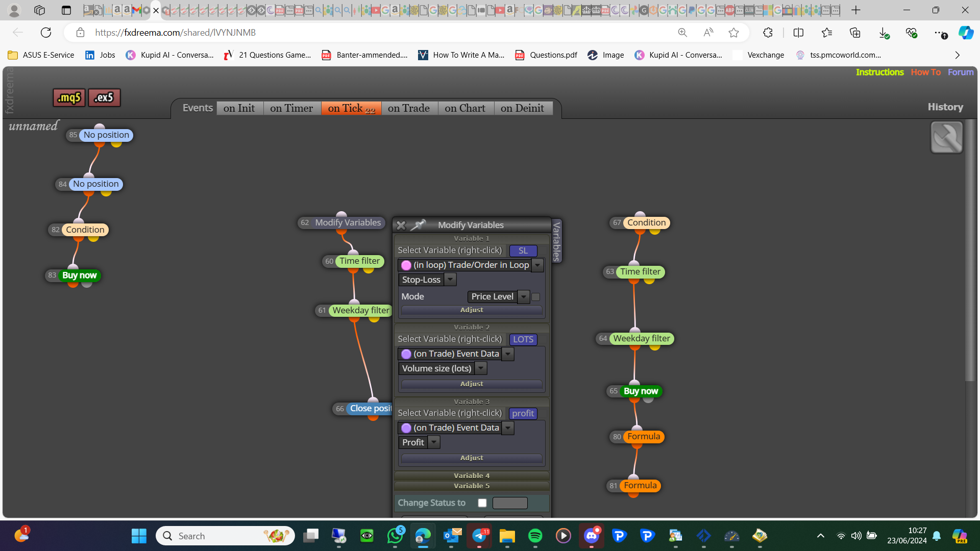Image resolution: width=980 pixels, height=551 pixels.
Task: Open browser Downloads
Action: point(884,33)
